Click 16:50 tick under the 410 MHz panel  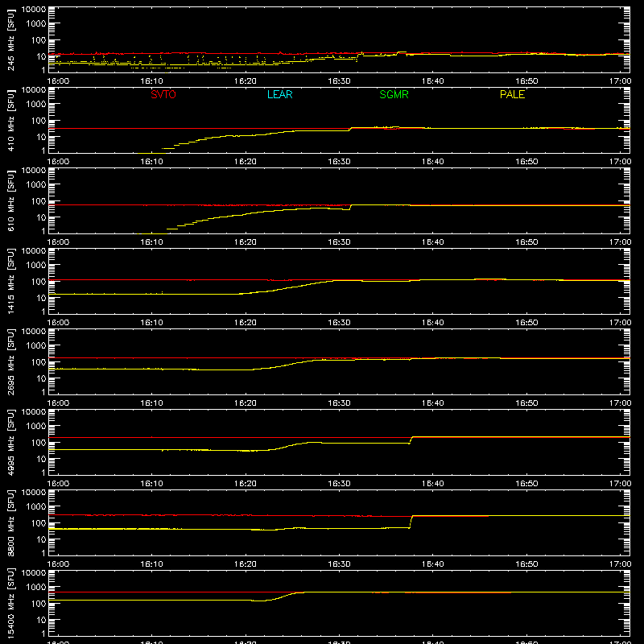tap(526, 162)
